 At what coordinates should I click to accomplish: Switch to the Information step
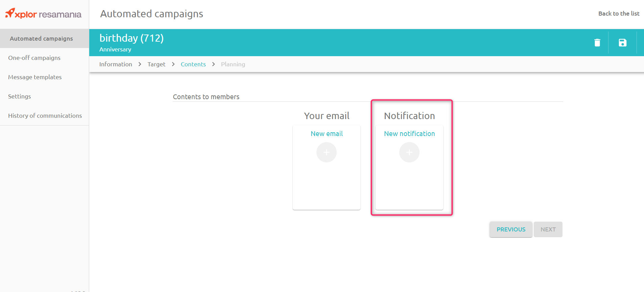coord(116,64)
